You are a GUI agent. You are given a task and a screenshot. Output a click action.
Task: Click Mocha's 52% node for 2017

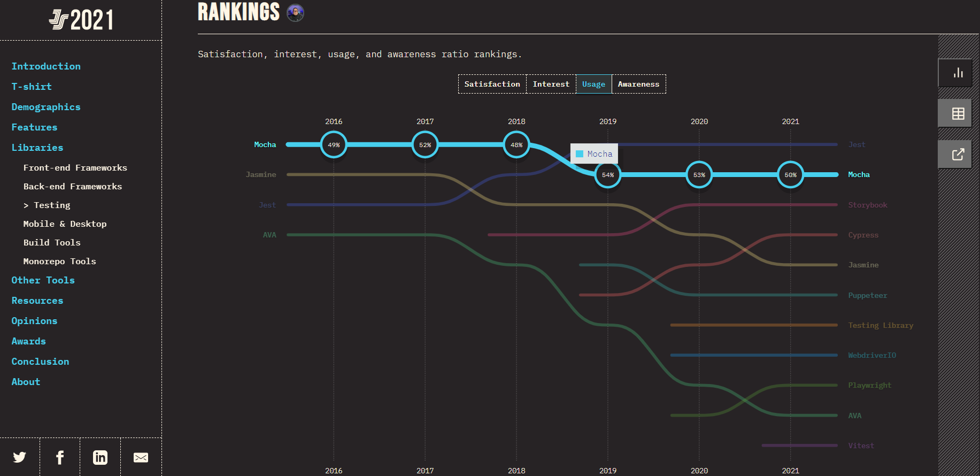pos(425,144)
